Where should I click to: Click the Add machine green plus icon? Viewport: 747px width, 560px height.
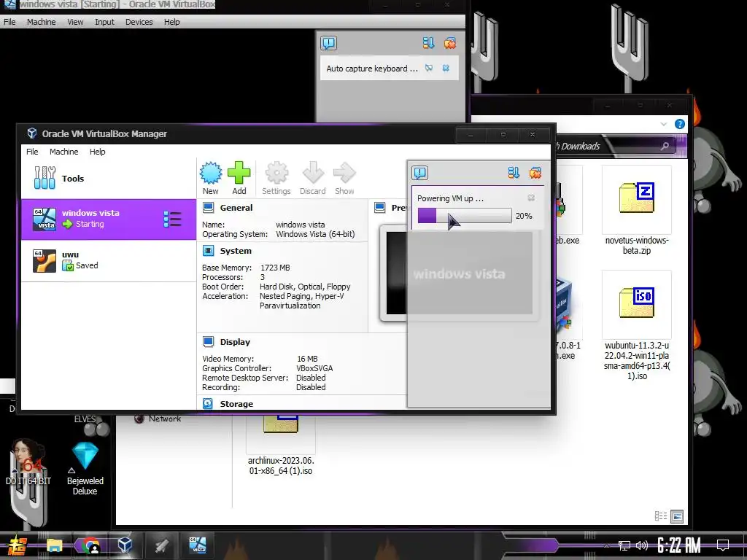(239, 178)
